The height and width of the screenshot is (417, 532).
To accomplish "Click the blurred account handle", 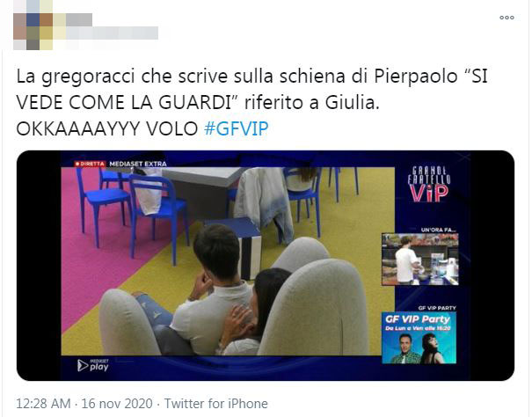I will click(112, 33).
